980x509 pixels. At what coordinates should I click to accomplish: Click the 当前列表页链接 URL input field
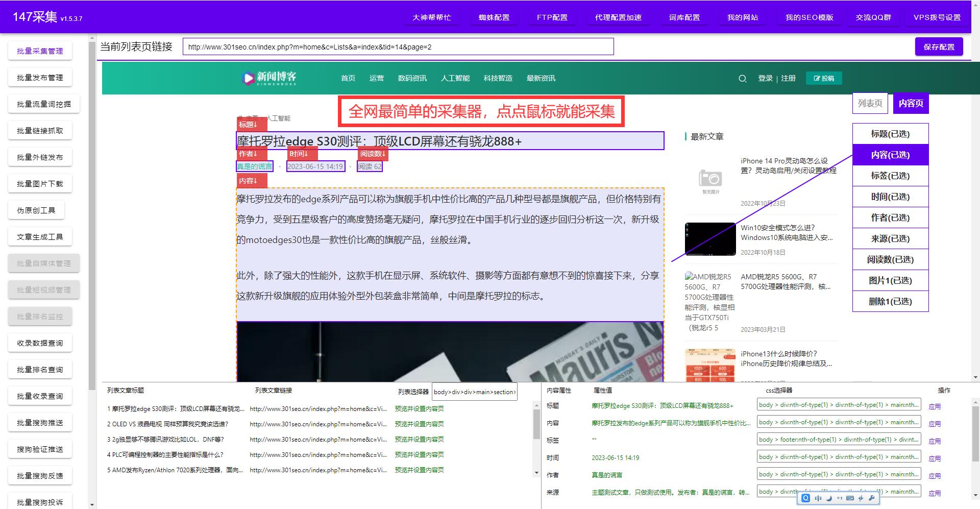[x=398, y=46]
